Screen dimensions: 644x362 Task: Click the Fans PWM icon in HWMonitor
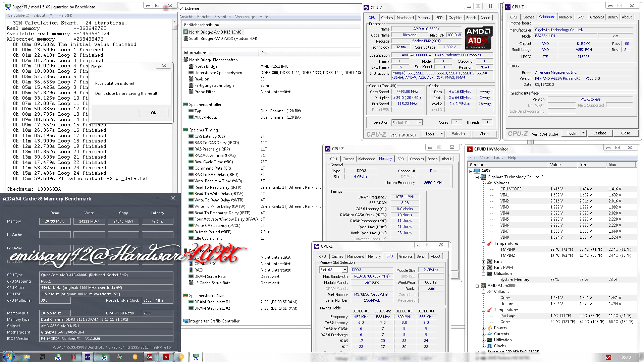tap(490, 267)
